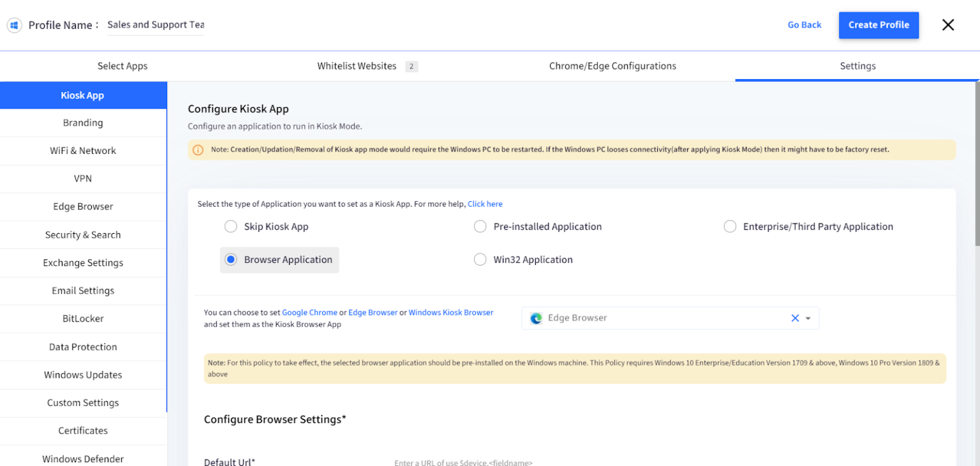Open the Chrome/Edge Configurations tab

click(x=612, y=66)
